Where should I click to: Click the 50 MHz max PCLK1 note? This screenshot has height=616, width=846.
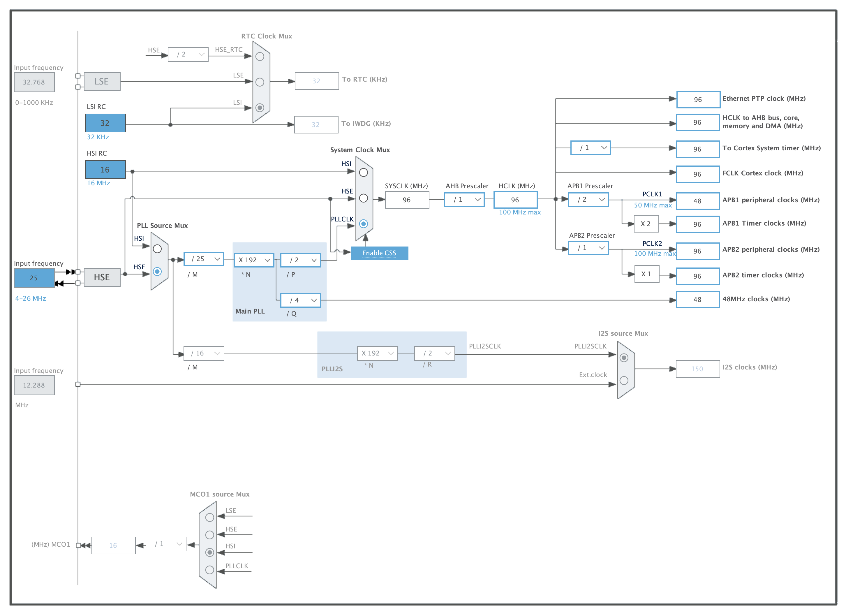tap(653, 205)
